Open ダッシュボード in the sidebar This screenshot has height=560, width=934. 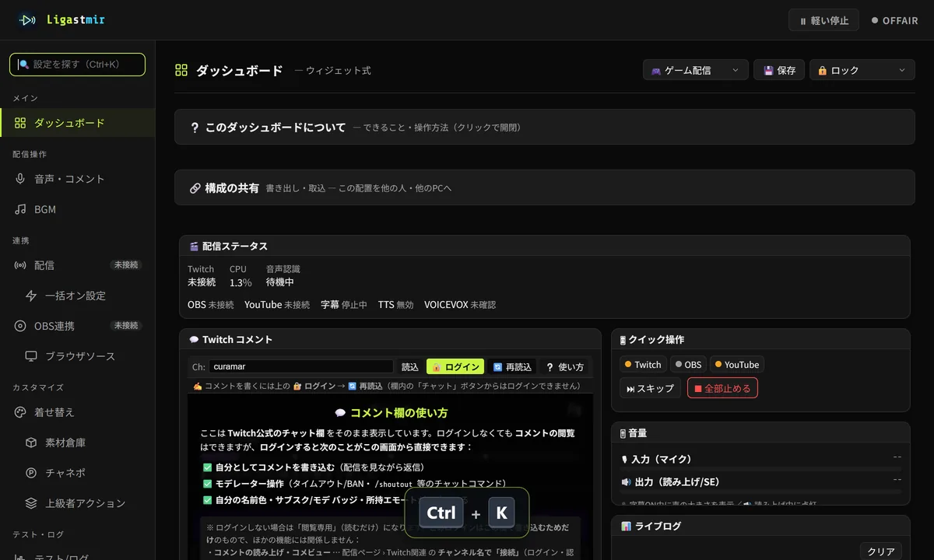click(77, 123)
